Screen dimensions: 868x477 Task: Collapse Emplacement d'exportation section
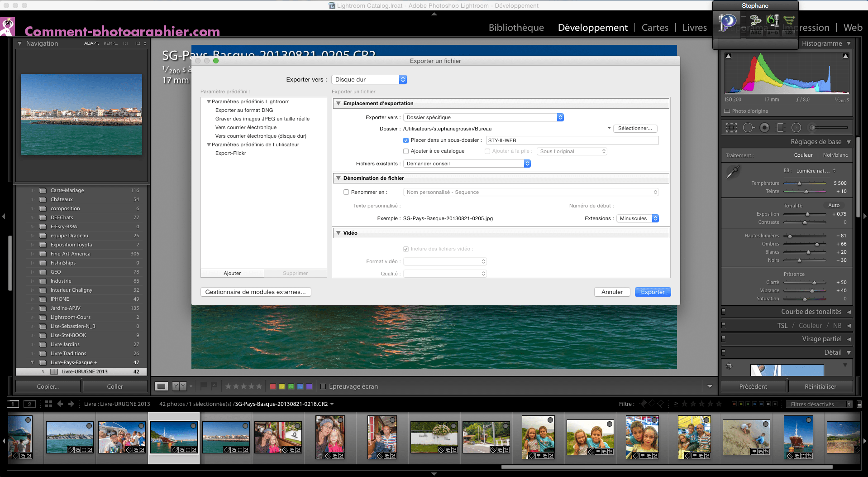(x=338, y=103)
